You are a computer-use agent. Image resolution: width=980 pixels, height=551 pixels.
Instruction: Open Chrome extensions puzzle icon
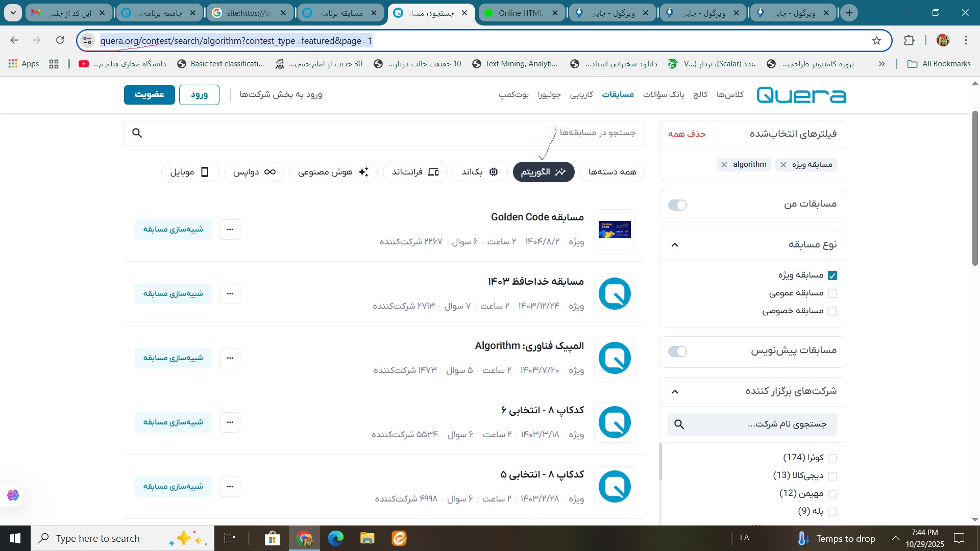pos(909,40)
